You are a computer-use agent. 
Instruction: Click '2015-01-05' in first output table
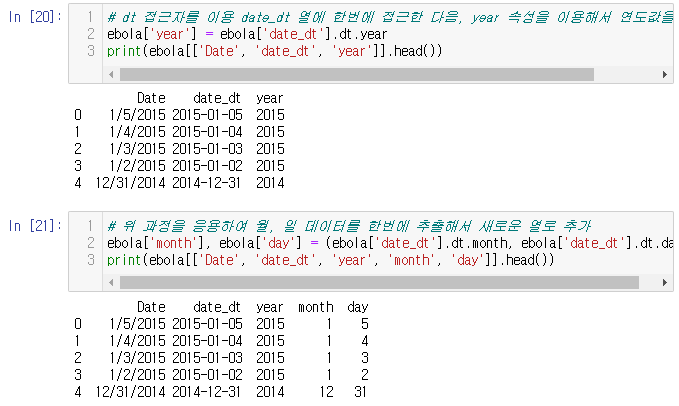(207, 115)
